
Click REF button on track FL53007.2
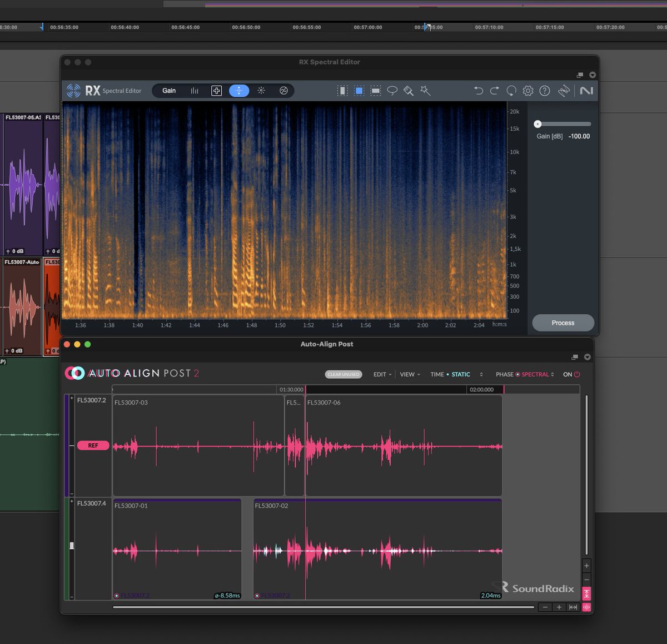click(93, 445)
